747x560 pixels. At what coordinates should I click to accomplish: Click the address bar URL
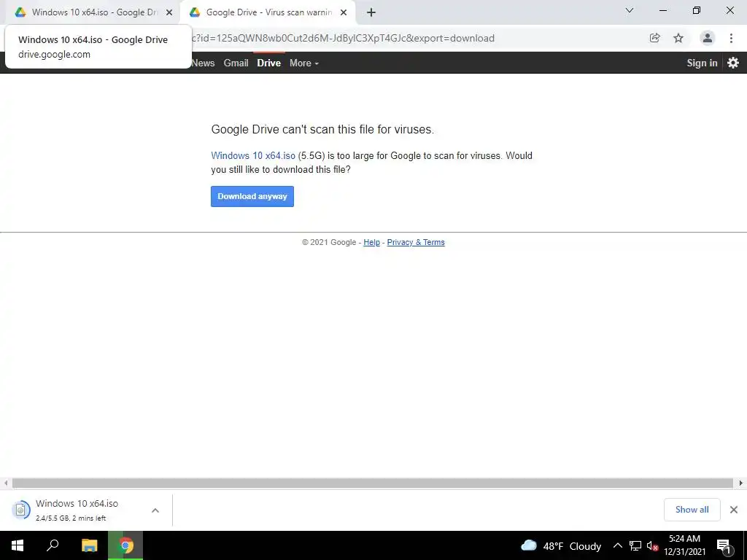point(343,38)
